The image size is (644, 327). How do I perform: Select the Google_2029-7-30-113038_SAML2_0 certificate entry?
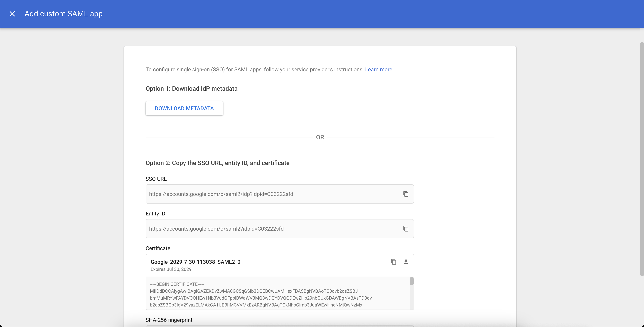(195, 262)
